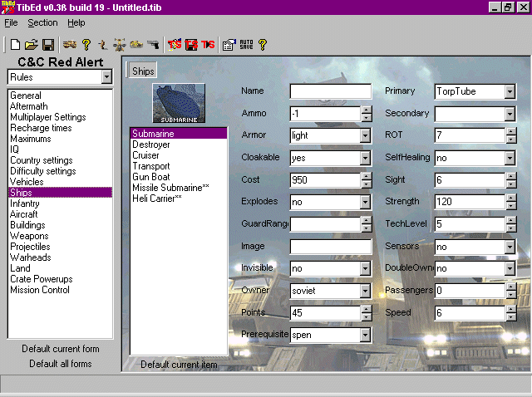The width and height of the screenshot is (532, 397).
Task: Click the Submarine preview thumbnail
Action: [x=179, y=103]
